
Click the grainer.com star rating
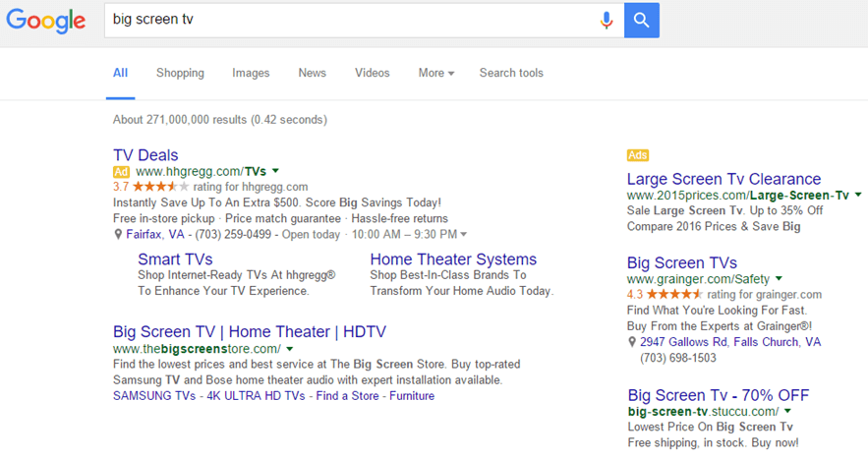(x=674, y=295)
